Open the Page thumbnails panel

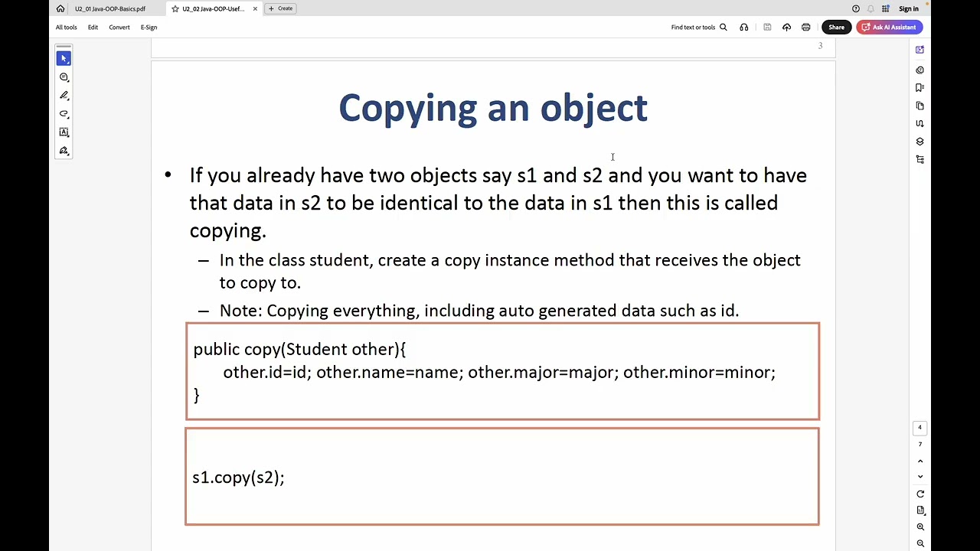(920, 106)
